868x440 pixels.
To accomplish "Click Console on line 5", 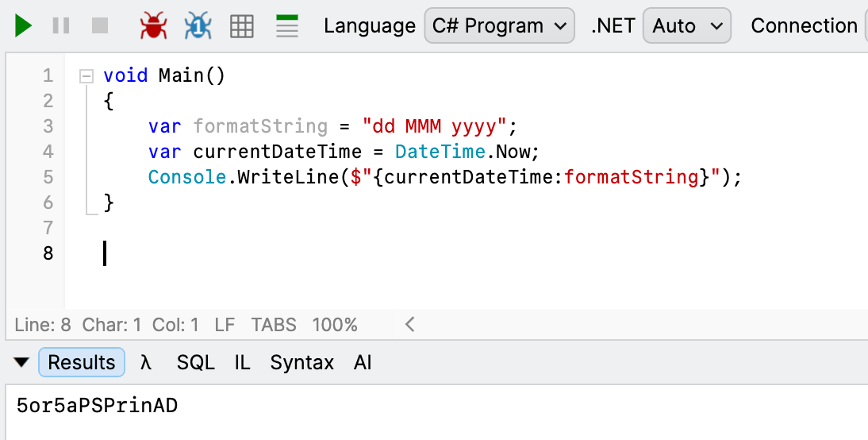I will 187,177.
